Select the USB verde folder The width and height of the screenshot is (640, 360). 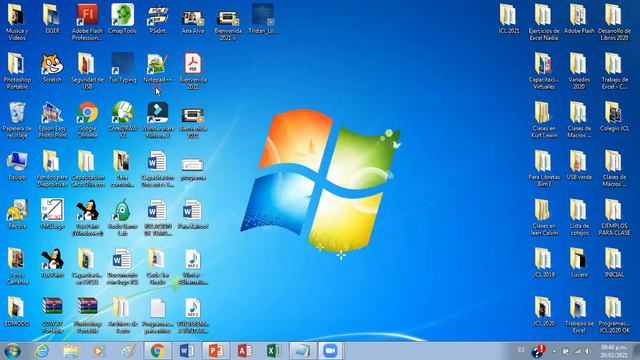(x=579, y=165)
